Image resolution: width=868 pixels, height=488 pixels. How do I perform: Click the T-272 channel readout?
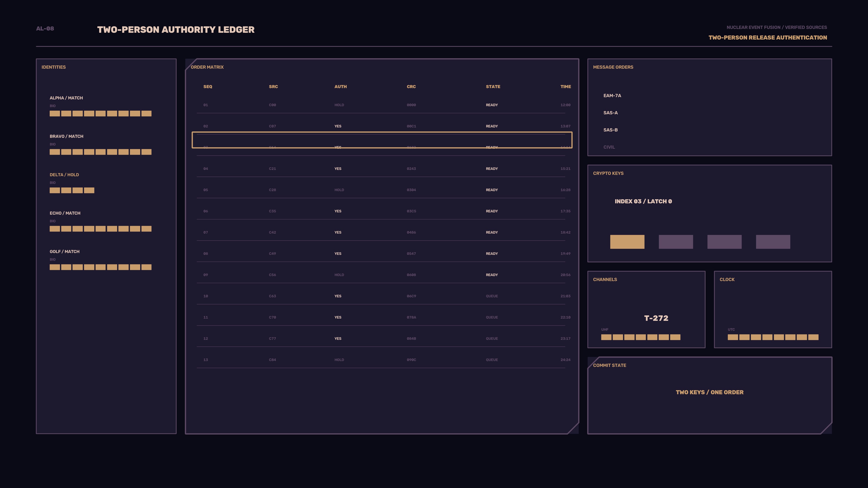[656, 318]
